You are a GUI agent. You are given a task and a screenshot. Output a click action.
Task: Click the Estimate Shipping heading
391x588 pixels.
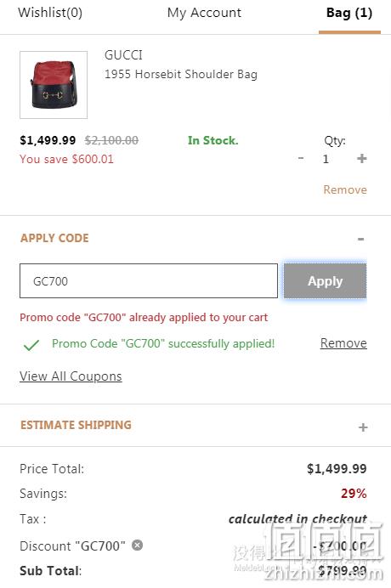click(x=76, y=425)
